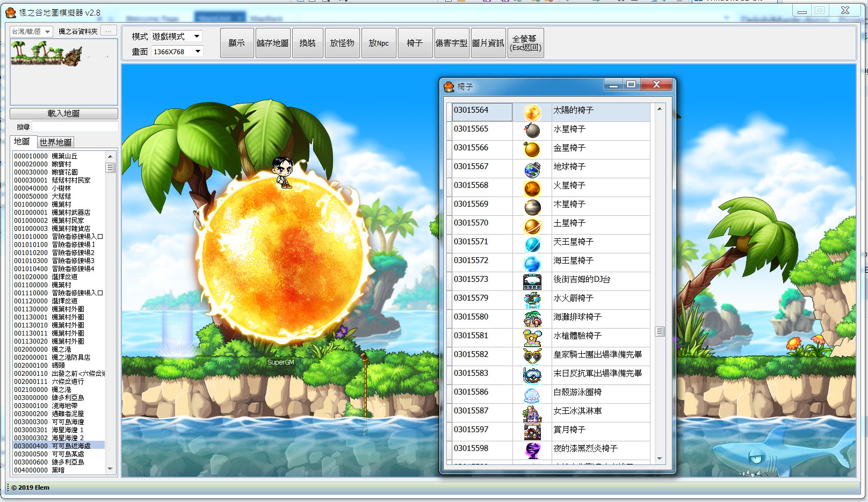This screenshot has width=868, height=502.
Task: Click the map search input field
Action: (75, 127)
